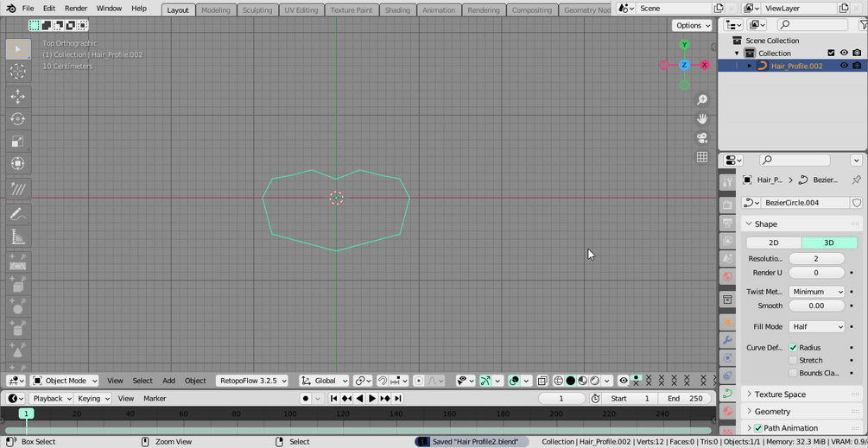Click the End frame 250 field
This screenshot has width=868, height=448.
point(685,398)
